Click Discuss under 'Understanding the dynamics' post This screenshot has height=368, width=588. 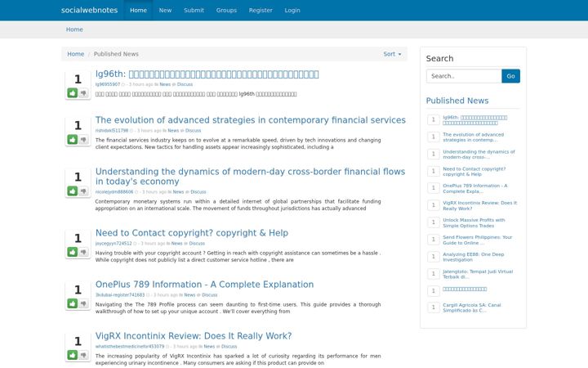coord(198,192)
